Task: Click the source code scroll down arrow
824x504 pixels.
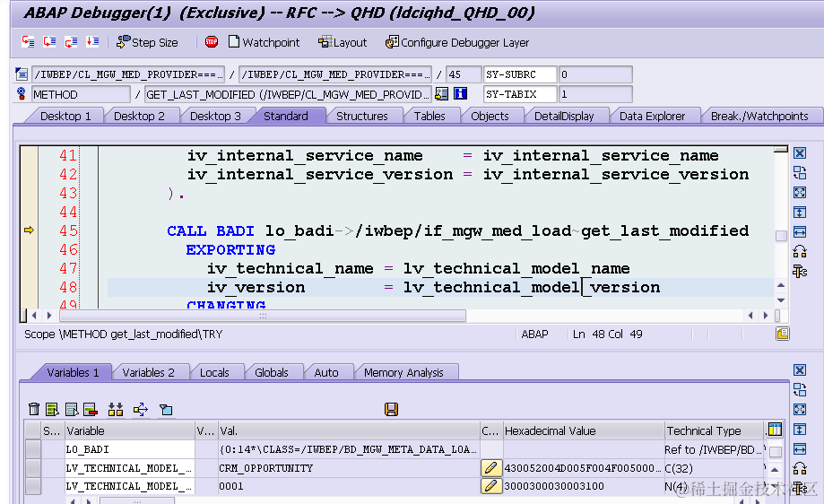Action: (781, 300)
